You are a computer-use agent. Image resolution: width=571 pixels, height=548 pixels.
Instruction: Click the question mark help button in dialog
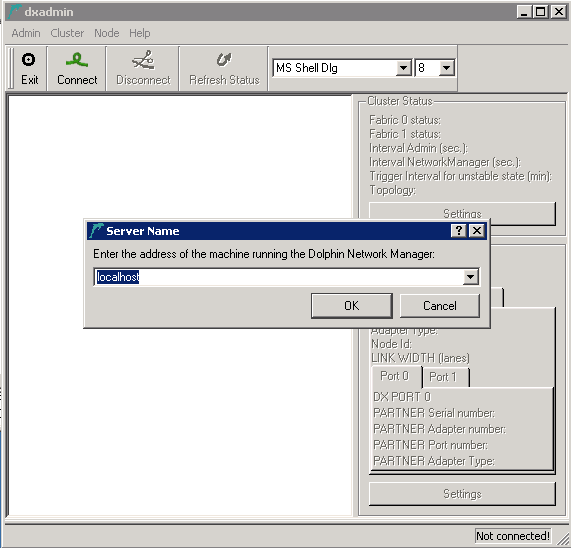pyautogui.click(x=459, y=230)
